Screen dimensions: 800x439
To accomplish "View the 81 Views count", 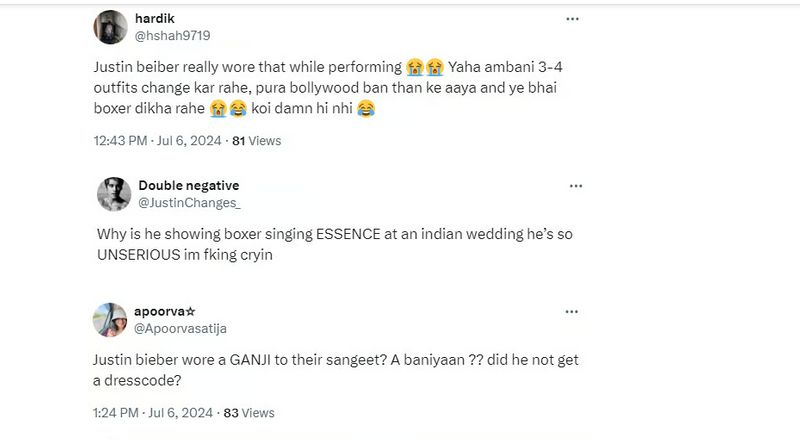I will (x=257, y=141).
